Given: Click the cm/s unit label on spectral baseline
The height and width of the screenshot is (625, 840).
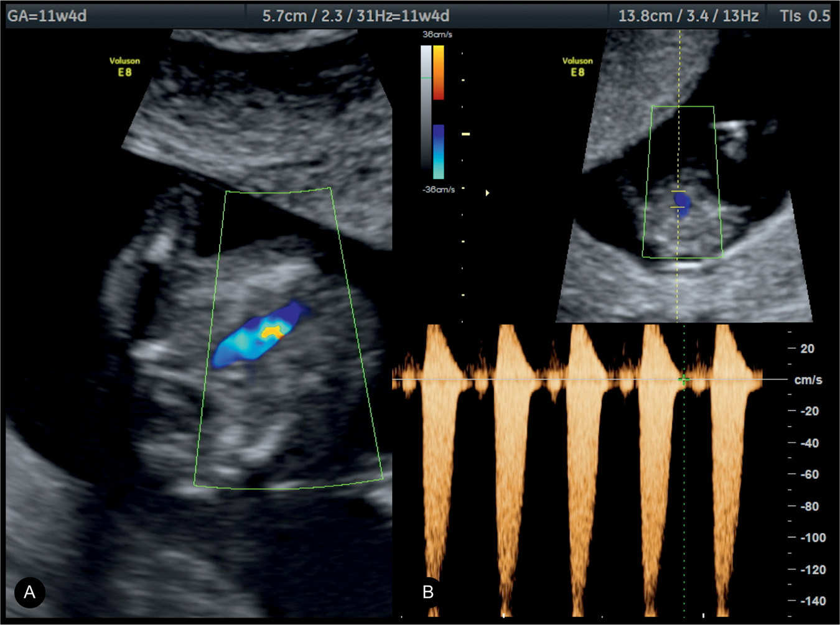Looking at the screenshot, I should [x=808, y=379].
